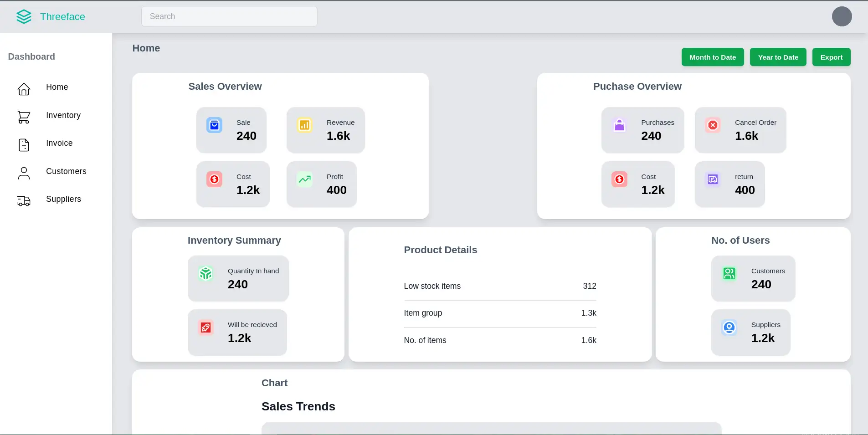Click the Suppliers delivery truck icon

click(x=24, y=201)
